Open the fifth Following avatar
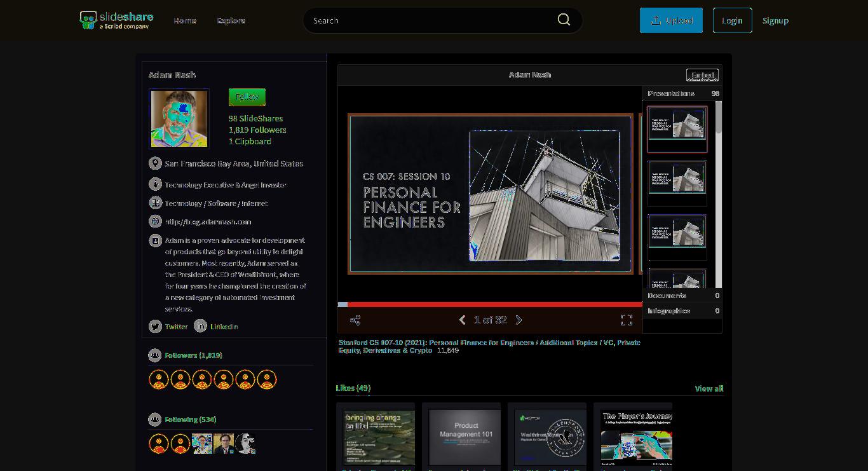The width and height of the screenshot is (868, 471). pos(245,444)
